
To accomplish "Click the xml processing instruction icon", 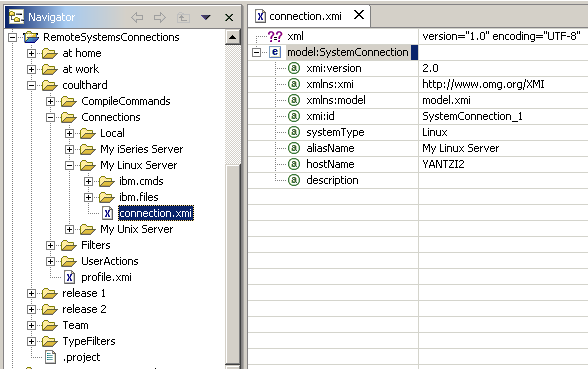I will [x=275, y=36].
